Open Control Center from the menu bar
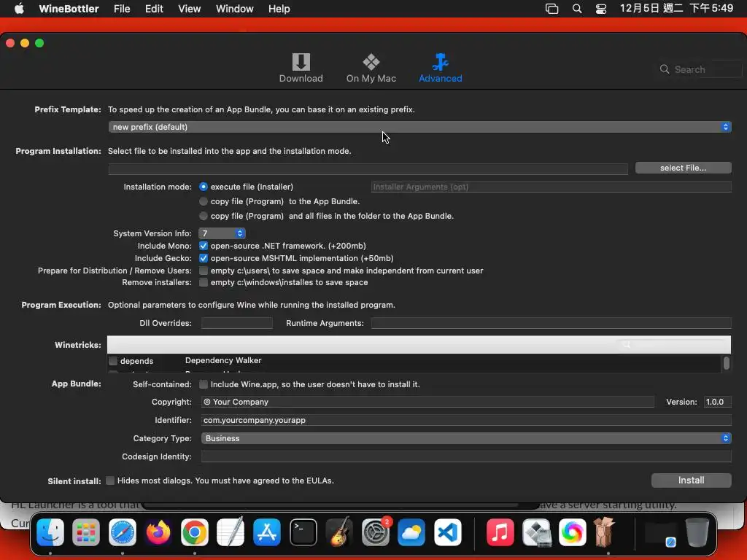747x560 pixels. click(x=601, y=9)
